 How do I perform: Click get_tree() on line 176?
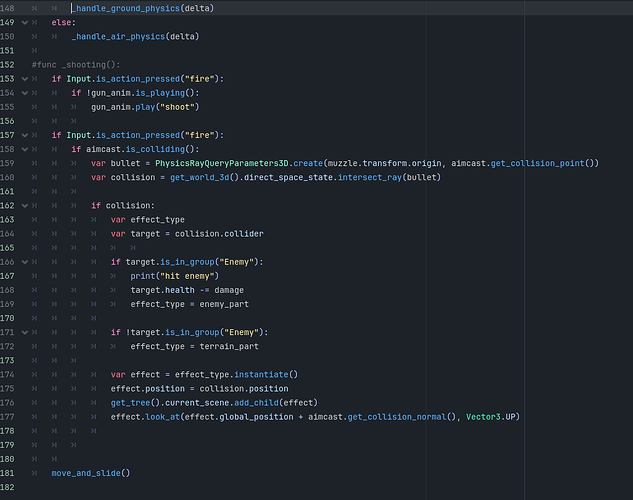point(135,403)
